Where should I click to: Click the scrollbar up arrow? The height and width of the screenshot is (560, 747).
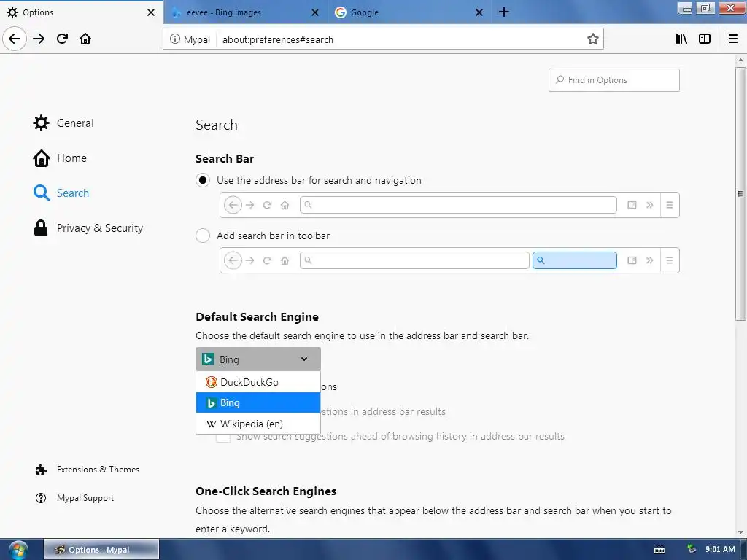740,61
